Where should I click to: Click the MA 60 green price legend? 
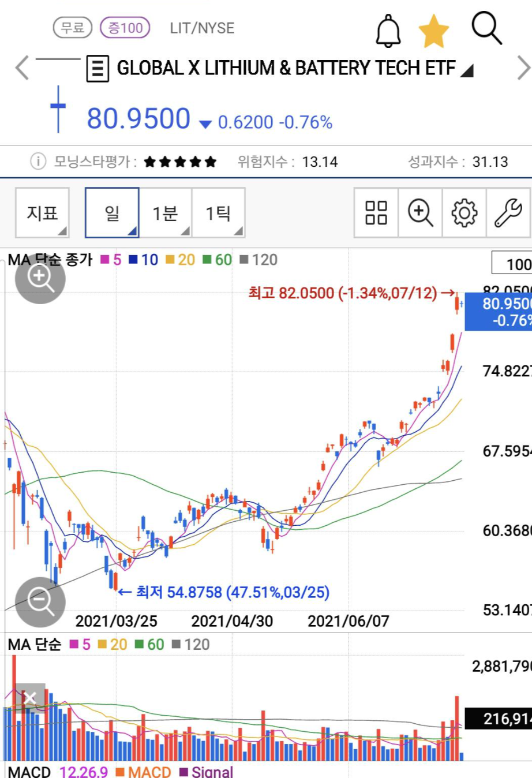[217, 260]
